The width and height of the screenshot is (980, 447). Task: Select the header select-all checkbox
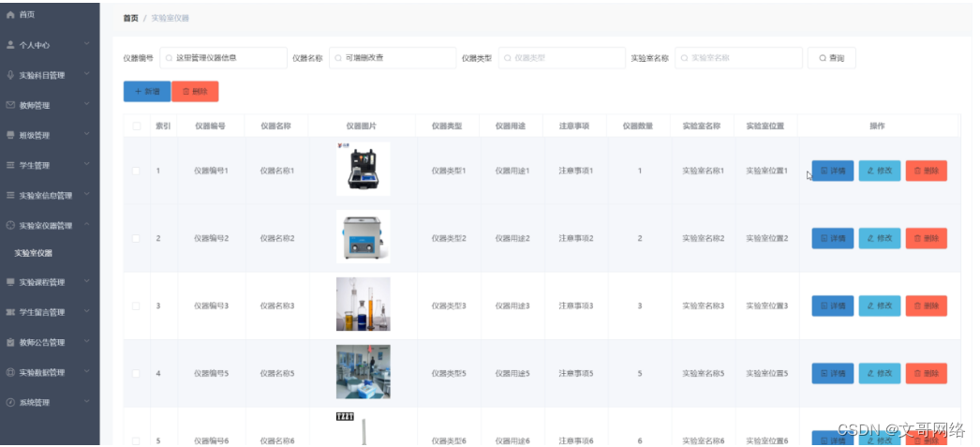pos(136,127)
